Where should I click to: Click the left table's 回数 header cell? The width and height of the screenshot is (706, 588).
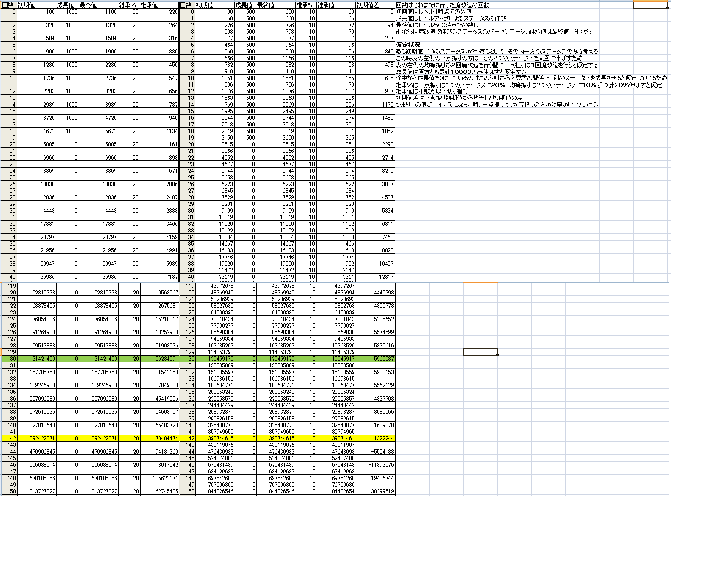pos(9,5)
